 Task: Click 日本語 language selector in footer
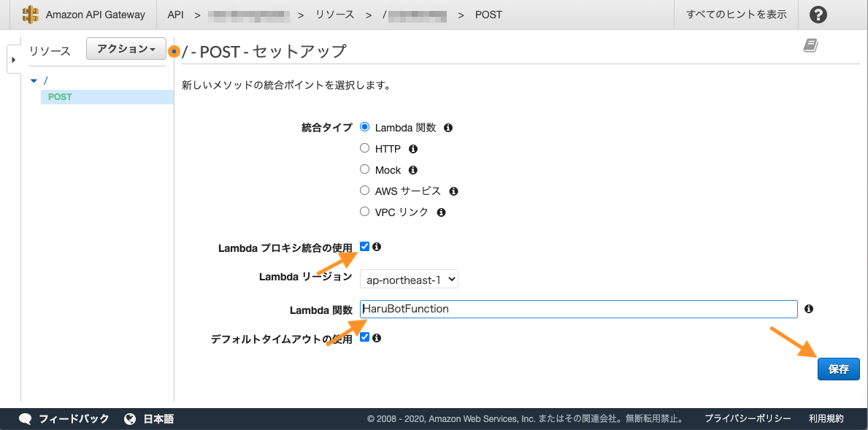(x=158, y=419)
